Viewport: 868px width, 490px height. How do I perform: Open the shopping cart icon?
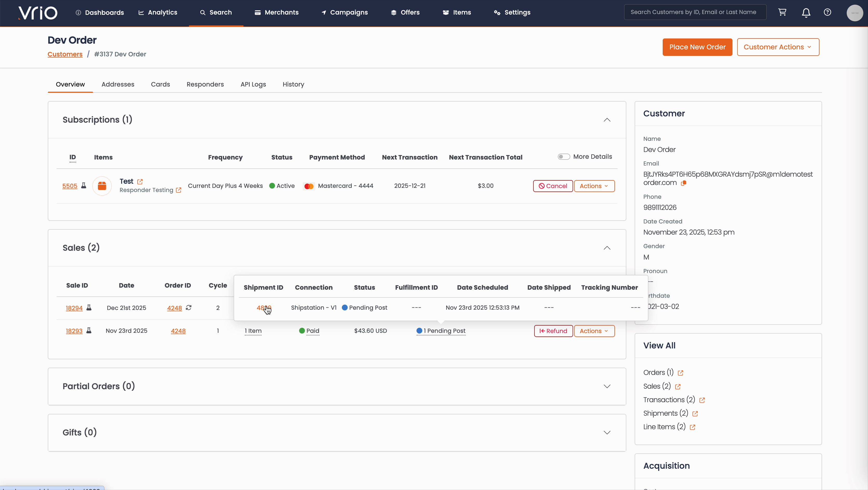(x=782, y=12)
